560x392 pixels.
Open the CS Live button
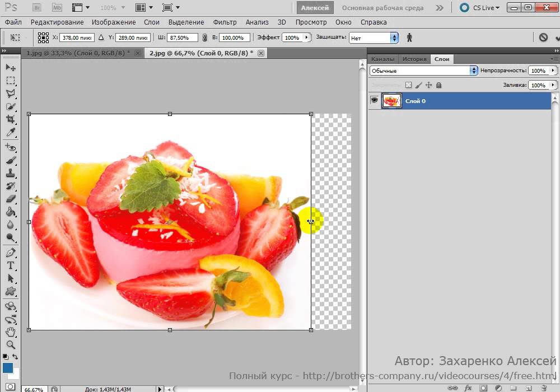(x=480, y=7)
